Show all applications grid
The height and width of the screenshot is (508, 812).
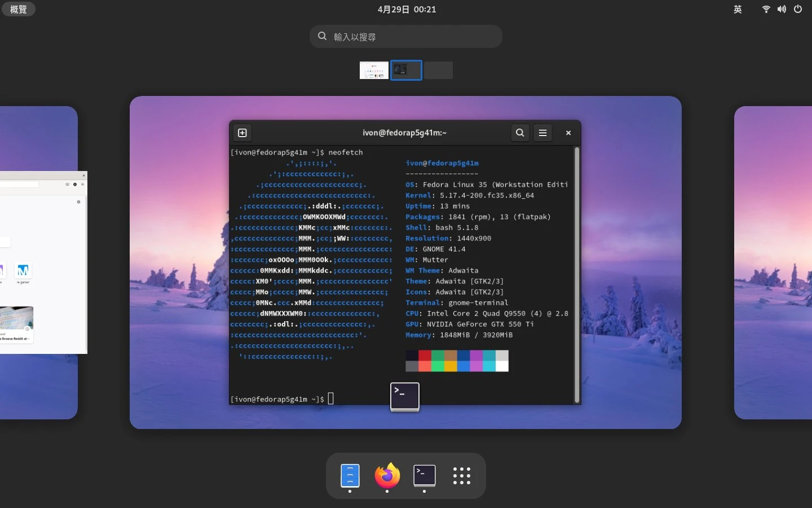[x=461, y=476]
